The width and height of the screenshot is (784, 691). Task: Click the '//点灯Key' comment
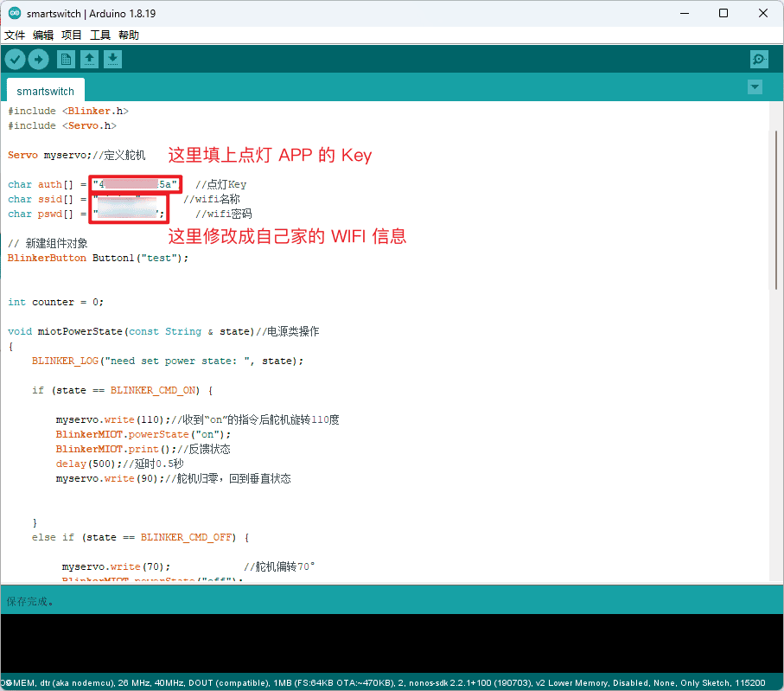coord(220,184)
